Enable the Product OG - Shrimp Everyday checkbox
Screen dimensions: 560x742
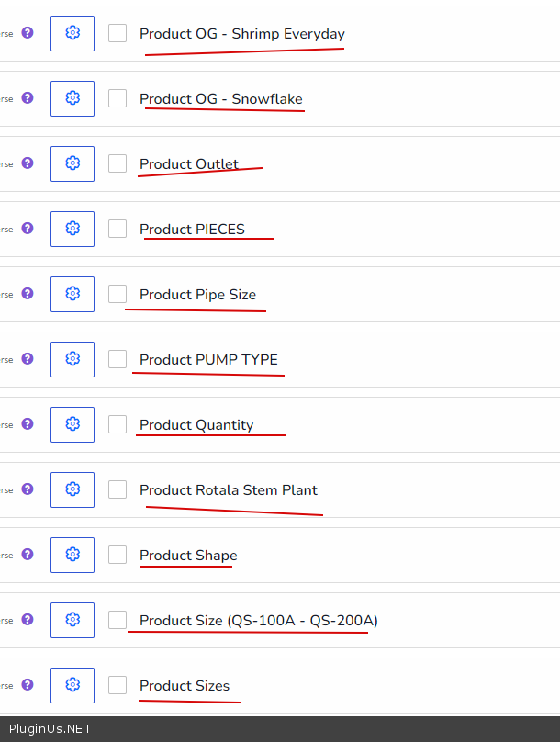coord(118,33)
